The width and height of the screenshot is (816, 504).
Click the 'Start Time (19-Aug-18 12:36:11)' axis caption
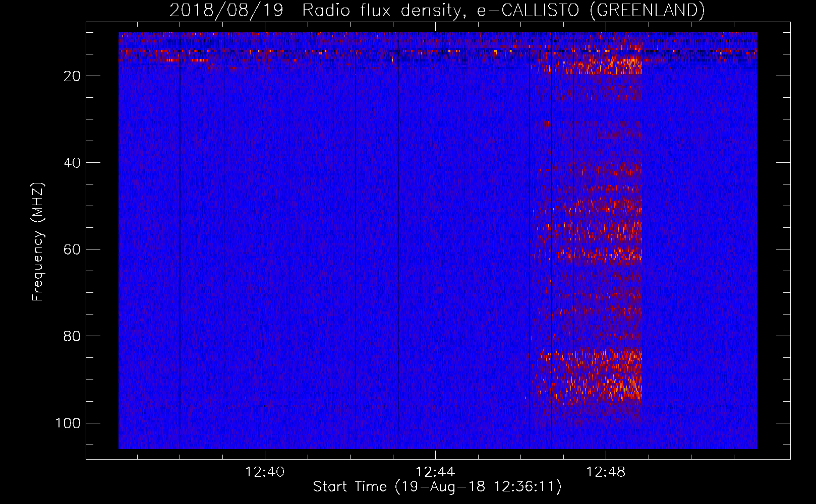coord(437,487)
